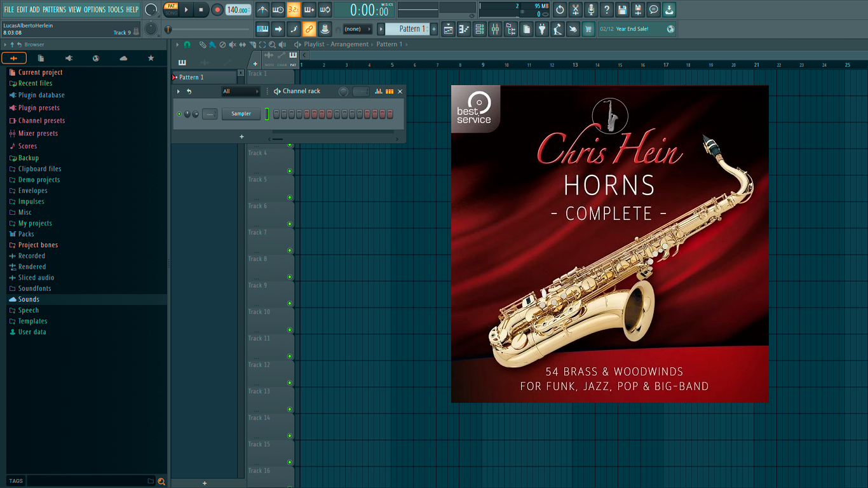
Task: Toggle overdub/blend recording icon
Action: tap(309, 10)
